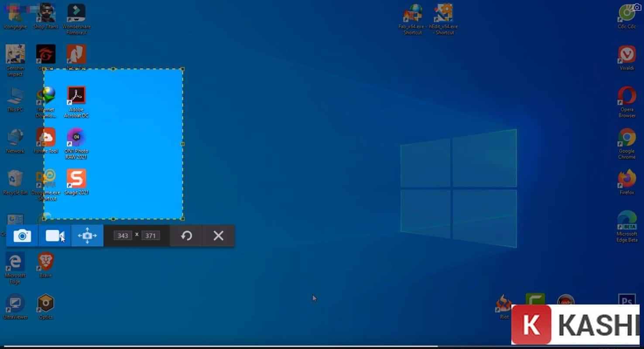
Task: Click the undo selection arrow button
Action: (186, 236)
